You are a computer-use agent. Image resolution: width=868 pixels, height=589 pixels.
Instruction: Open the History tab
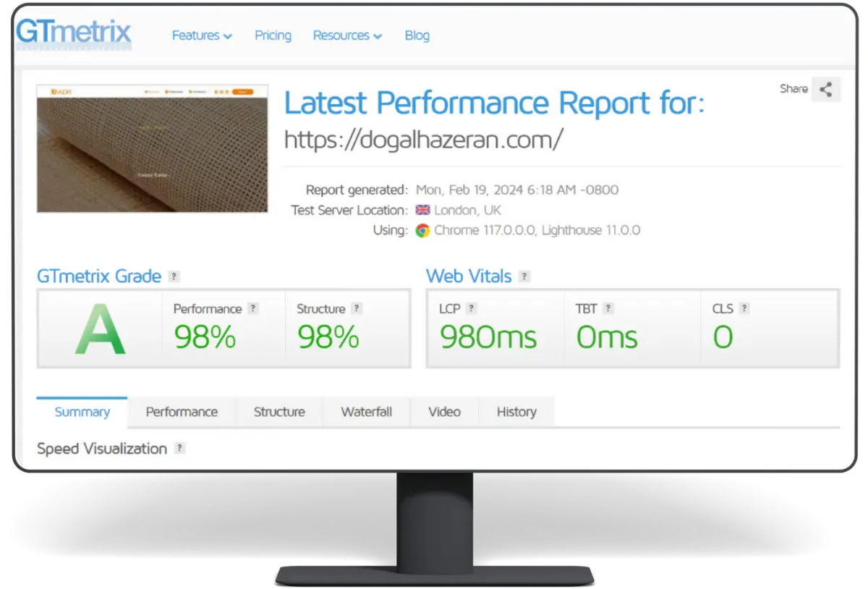516,412
